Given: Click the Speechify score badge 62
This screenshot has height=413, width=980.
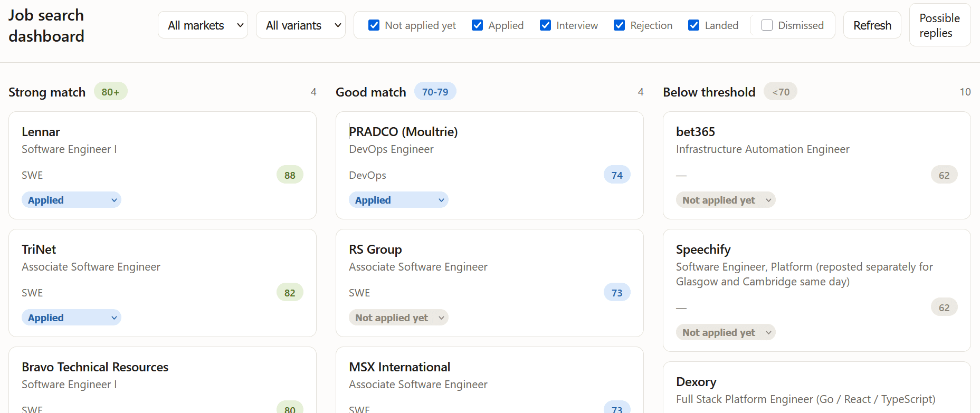Looking at the screenshot, I should click(944, 308).
